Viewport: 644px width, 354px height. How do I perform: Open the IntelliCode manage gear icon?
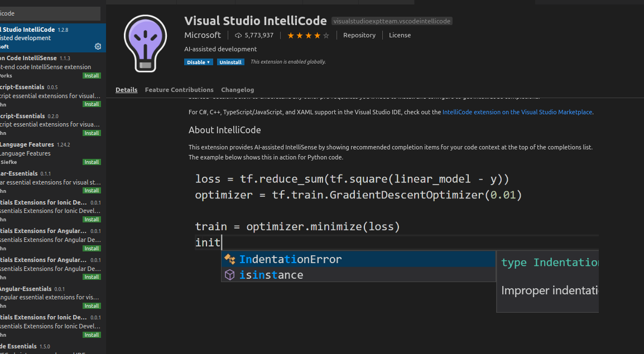(x=98, y=46)
